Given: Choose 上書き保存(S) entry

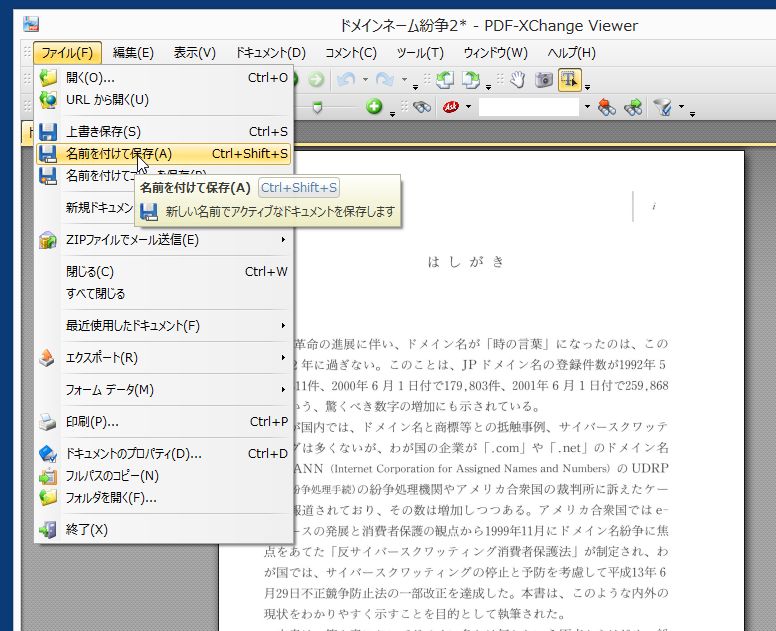Looking at the screenshot, I should coord(163,132).
